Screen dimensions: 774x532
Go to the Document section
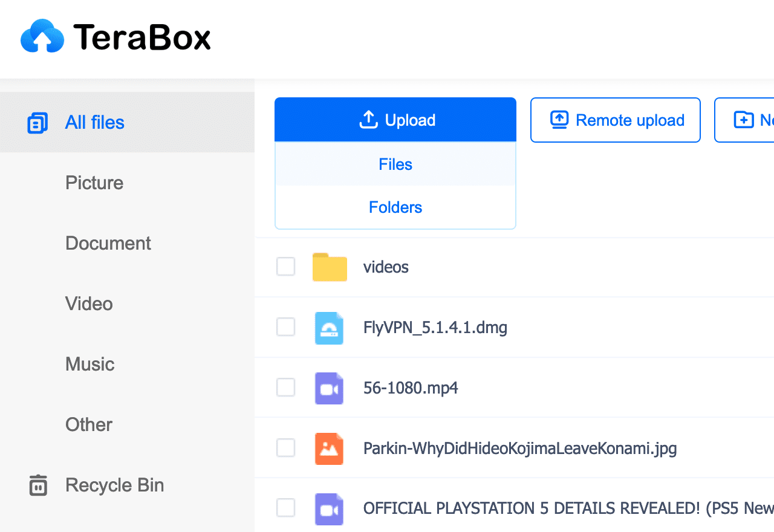point(108,243)
